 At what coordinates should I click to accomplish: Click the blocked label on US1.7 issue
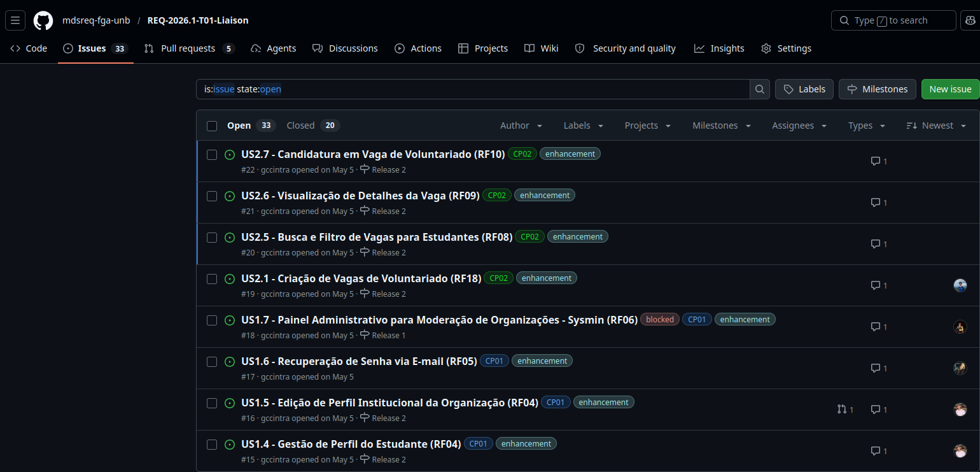[660, 320]
